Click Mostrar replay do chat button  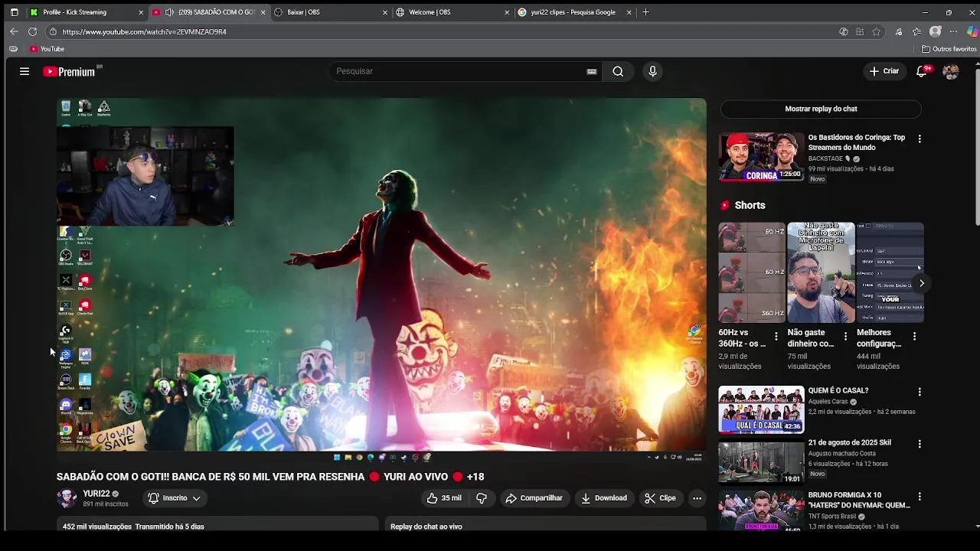(x=821, y=109)
